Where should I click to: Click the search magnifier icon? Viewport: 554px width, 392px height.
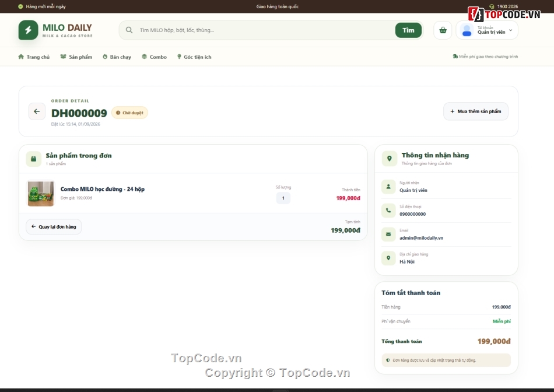point(129,30)
